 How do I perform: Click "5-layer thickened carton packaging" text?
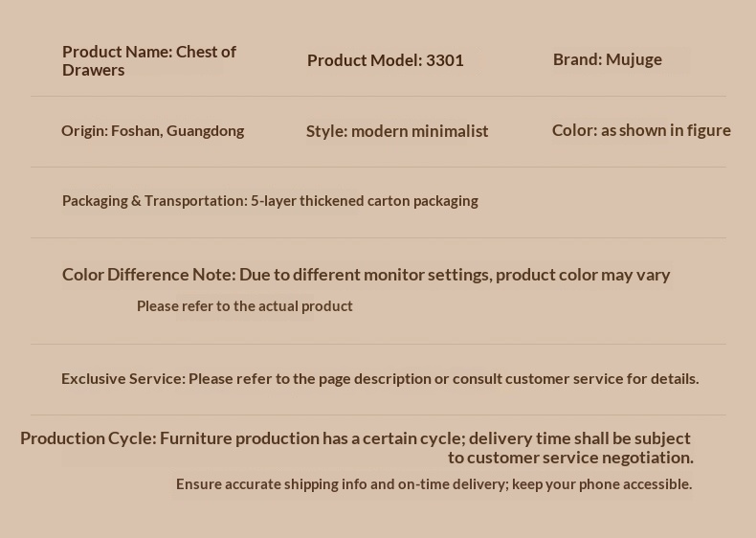(x=364, y=201)
